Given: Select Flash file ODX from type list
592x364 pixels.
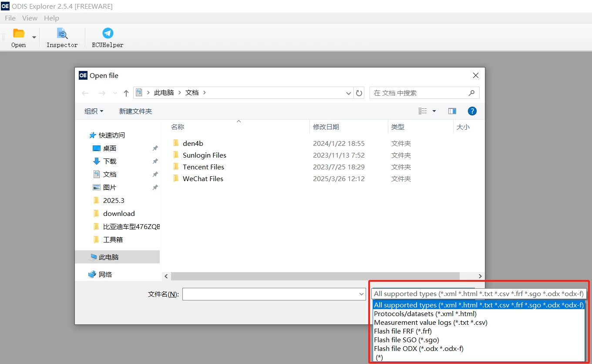Looking at the screenshot, I should tap(419, 348).
